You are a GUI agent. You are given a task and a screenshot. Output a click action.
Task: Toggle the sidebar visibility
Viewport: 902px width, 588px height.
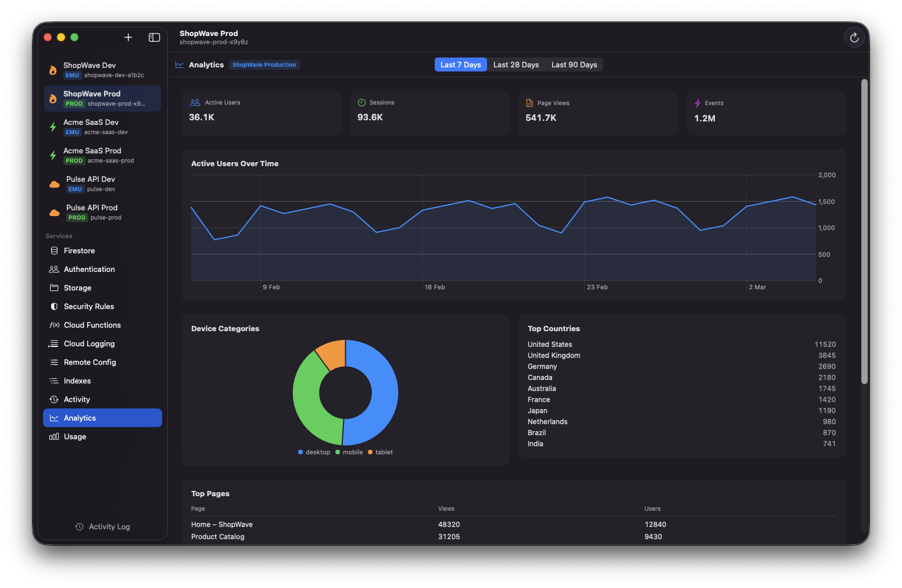coord(154,37)
